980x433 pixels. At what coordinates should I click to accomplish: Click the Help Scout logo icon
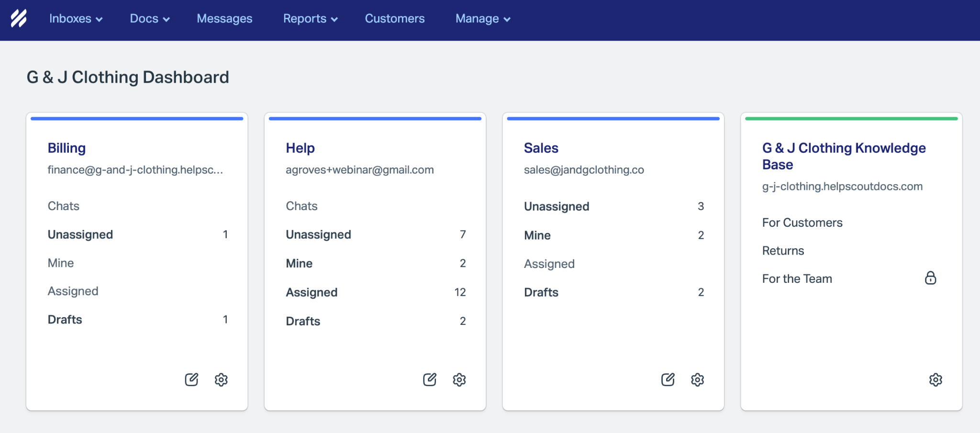click(x=19, y=19)
